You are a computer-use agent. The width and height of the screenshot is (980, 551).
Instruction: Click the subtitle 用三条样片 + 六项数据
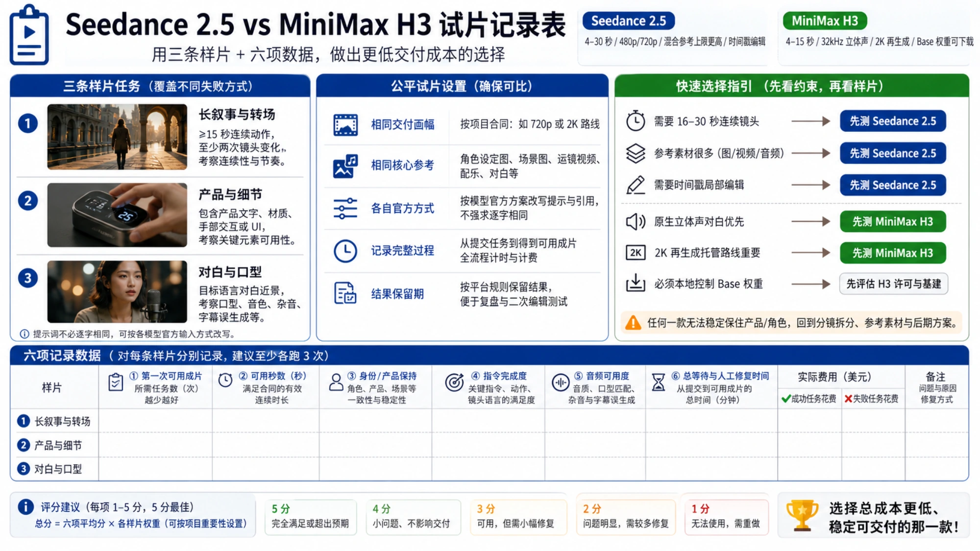pyautogui.click(x=328, y=54)
